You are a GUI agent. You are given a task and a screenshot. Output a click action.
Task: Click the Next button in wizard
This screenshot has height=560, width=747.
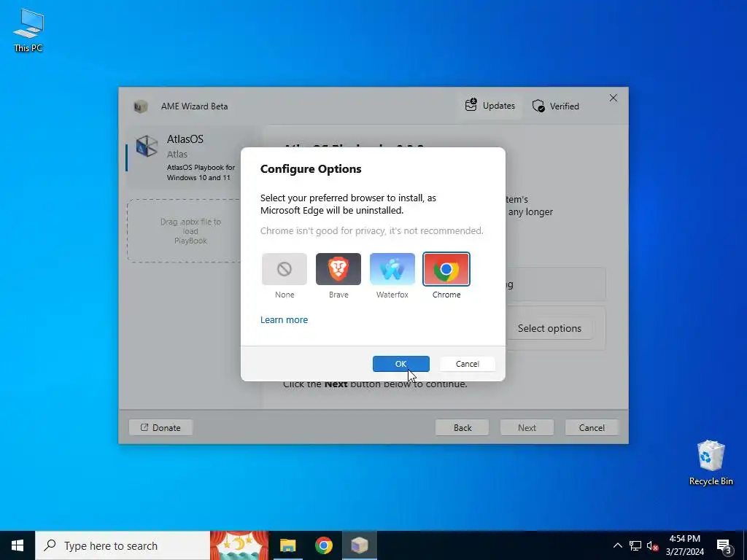pos(527,427)
